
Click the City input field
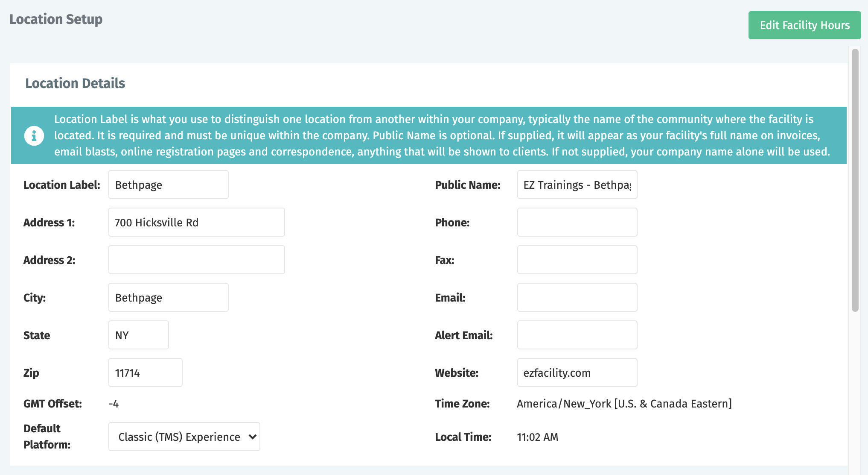click(168, 297)
